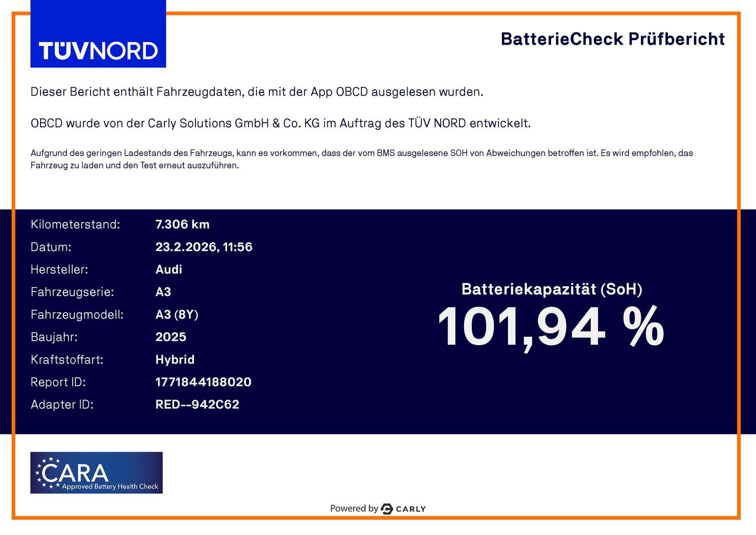Image resolution: width=756 pixels, height=535 pixels.
Task: Click the Batteriekapazität (SoH) heading
Action: coord(551,289)
